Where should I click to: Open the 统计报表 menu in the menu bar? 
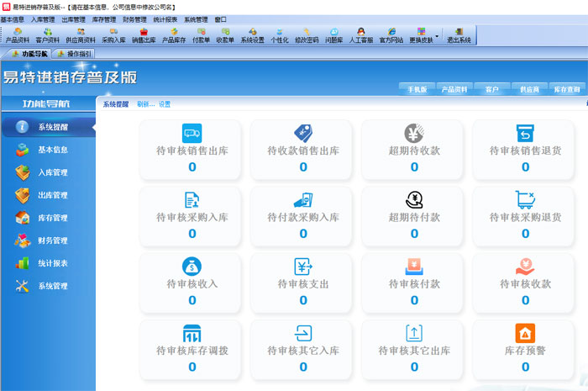point(165,18)
